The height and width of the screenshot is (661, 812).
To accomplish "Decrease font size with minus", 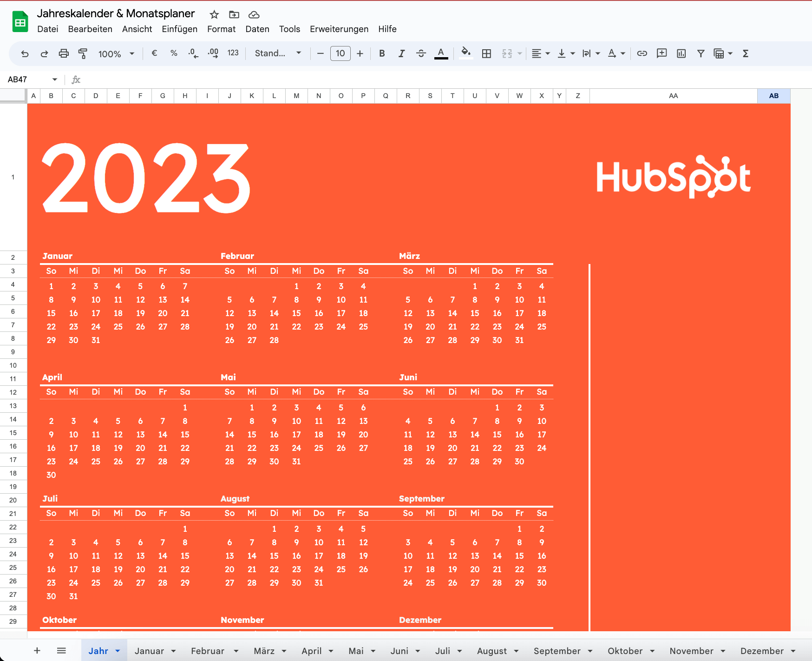I will click(320, 53).
